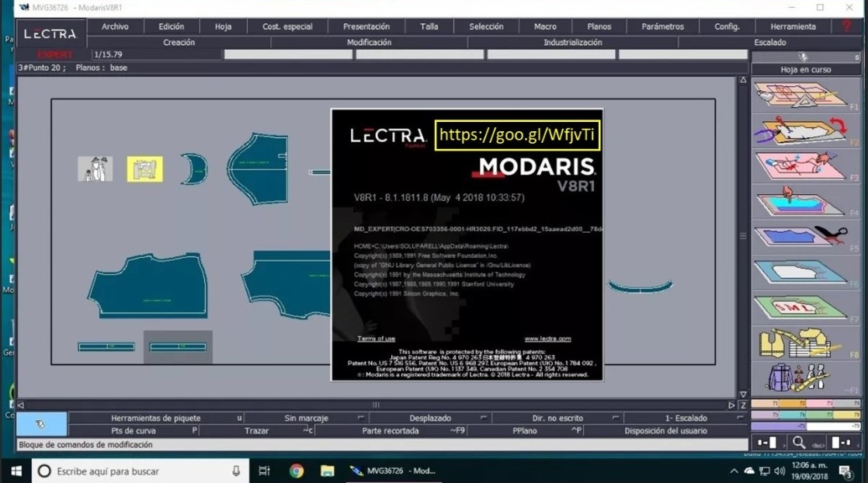Switch to the Creación tab

click(x=179, y=42)
